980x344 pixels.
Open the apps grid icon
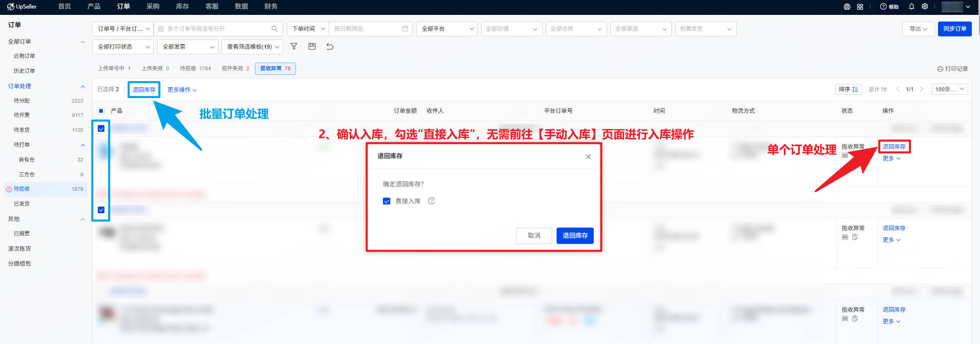[x=860, y=7]
